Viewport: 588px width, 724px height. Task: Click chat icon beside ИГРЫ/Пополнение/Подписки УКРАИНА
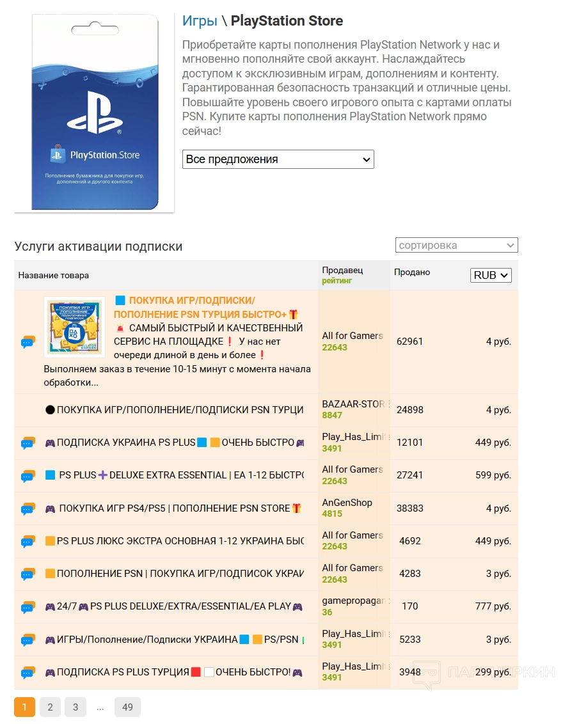[x=28, y=640]
